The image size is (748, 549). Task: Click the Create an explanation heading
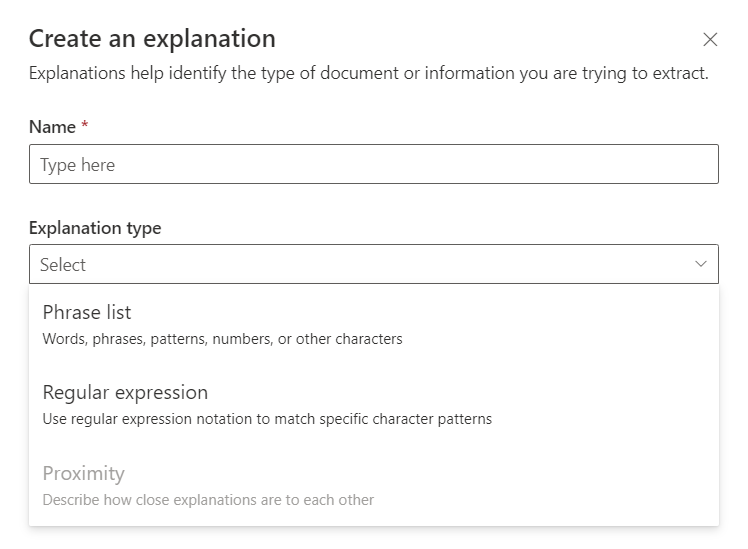152,39
